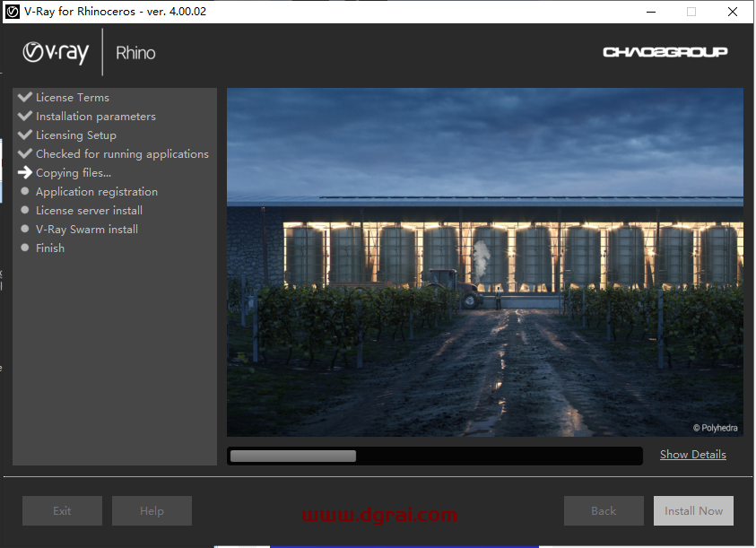
Task: Click the bullet next to Application registration
Action: tap(25, 191)
